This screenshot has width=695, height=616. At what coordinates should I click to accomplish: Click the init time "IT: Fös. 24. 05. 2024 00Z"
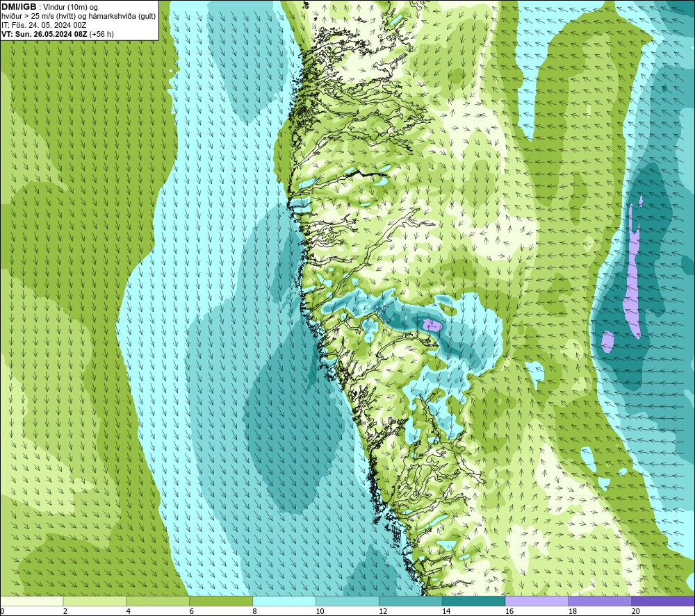point(44,25)
